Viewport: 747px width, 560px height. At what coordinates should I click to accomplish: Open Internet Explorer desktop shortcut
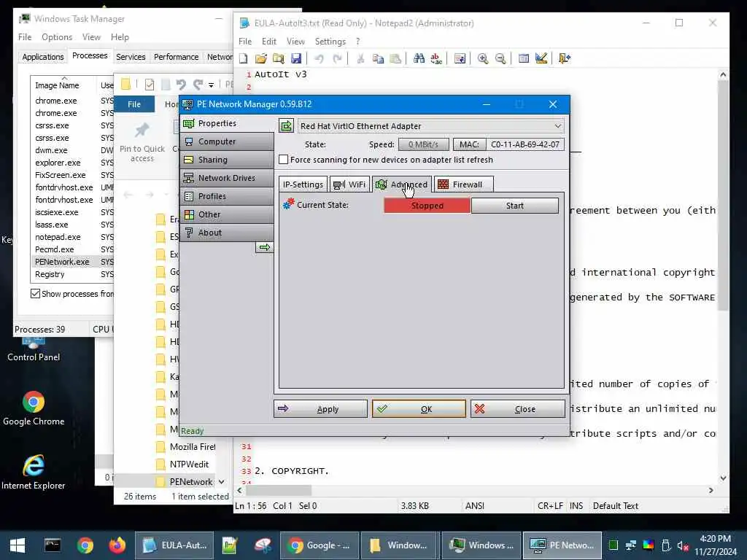(34, 472)
